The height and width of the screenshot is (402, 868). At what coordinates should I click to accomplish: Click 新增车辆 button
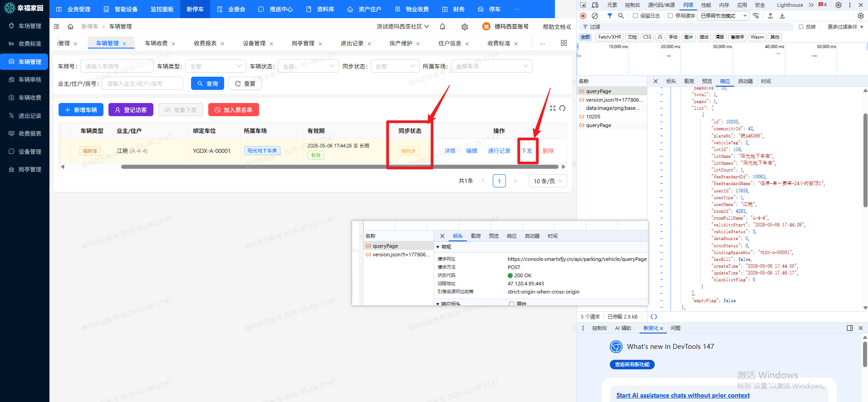click(81, 110)
